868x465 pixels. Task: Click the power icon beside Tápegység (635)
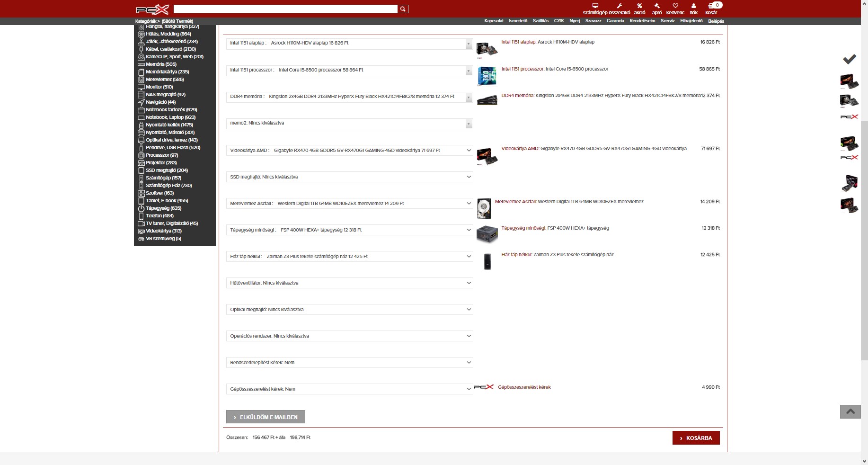pos(141,208)
